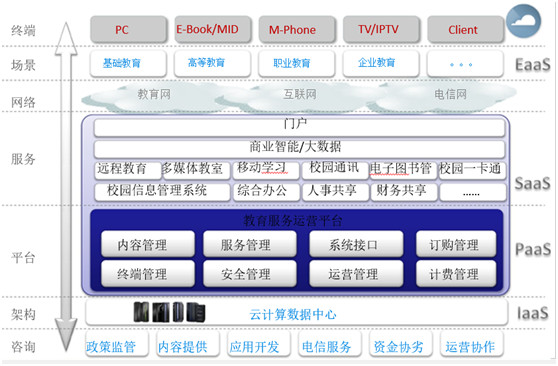Select the 校园信息管理系统 service box
Viewport: 558px width, 366px height.
tap(162, 192)
